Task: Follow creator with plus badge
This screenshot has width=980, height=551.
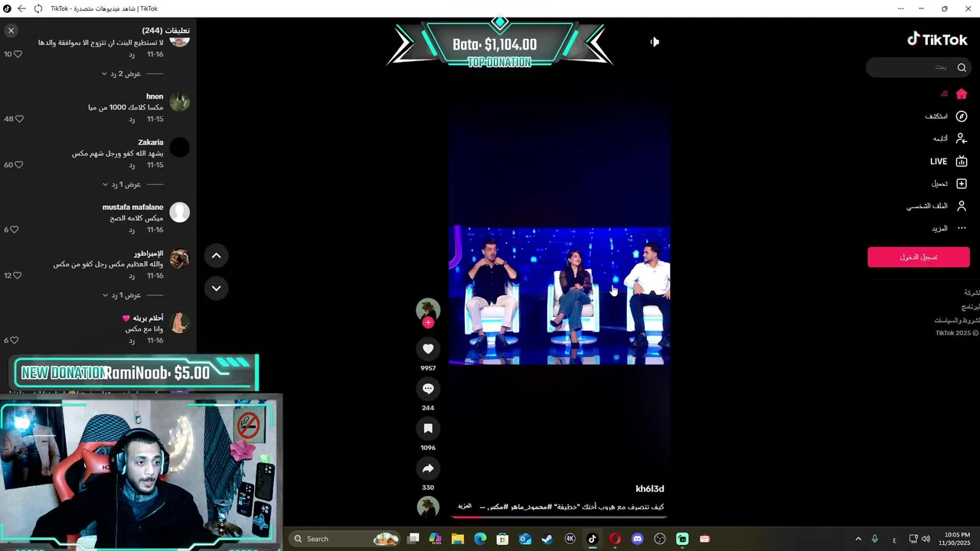Action: pyautogui.click(x=428, y=323)
